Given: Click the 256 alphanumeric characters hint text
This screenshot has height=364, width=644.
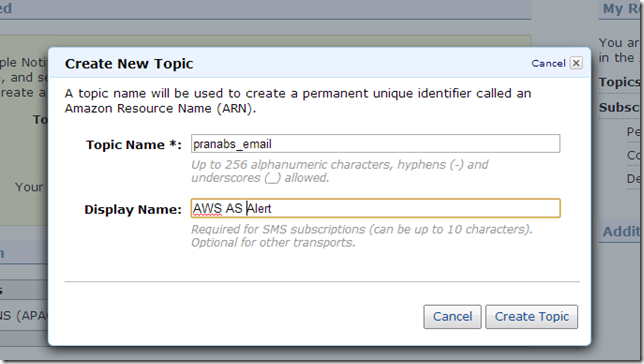Looking at the screenshot, I should pos(340,171).
